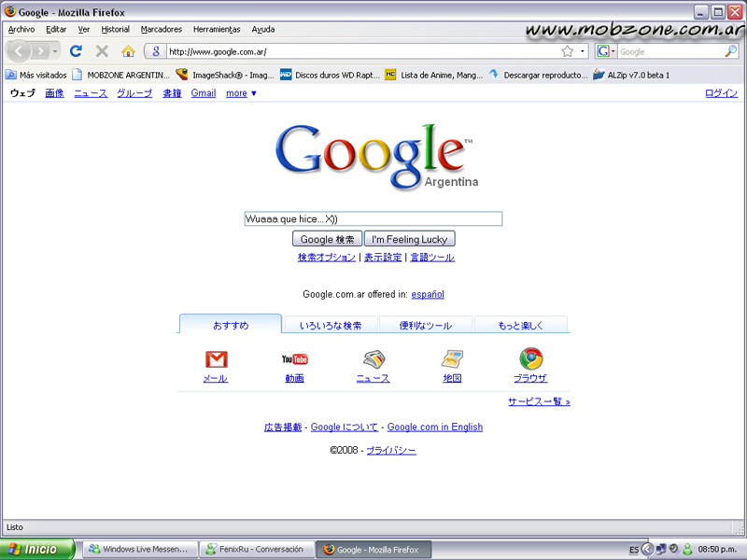The width and height of the screenshot is (747, 560).
Task: Open the Herramientas menu
Action: click(217, 29)
